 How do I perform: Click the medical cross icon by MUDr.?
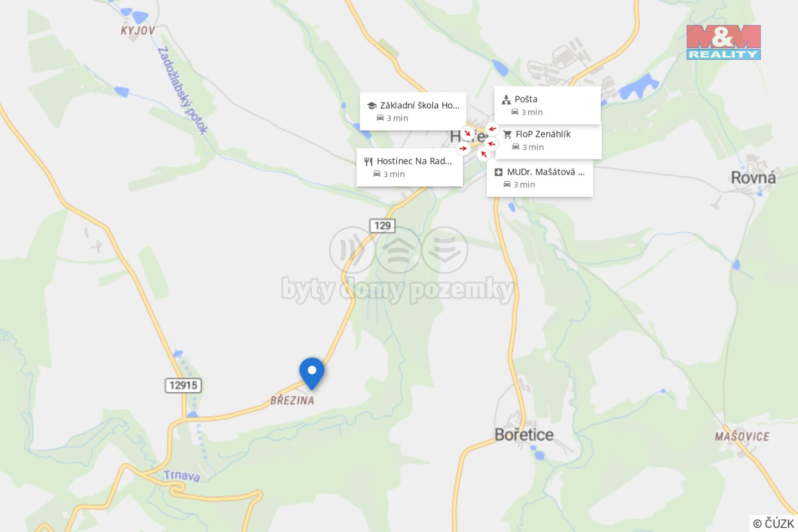click(x=498, y=172)
